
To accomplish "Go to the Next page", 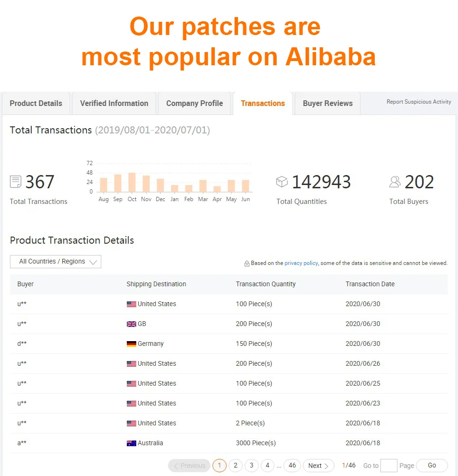I will click(x=318, y=466).
